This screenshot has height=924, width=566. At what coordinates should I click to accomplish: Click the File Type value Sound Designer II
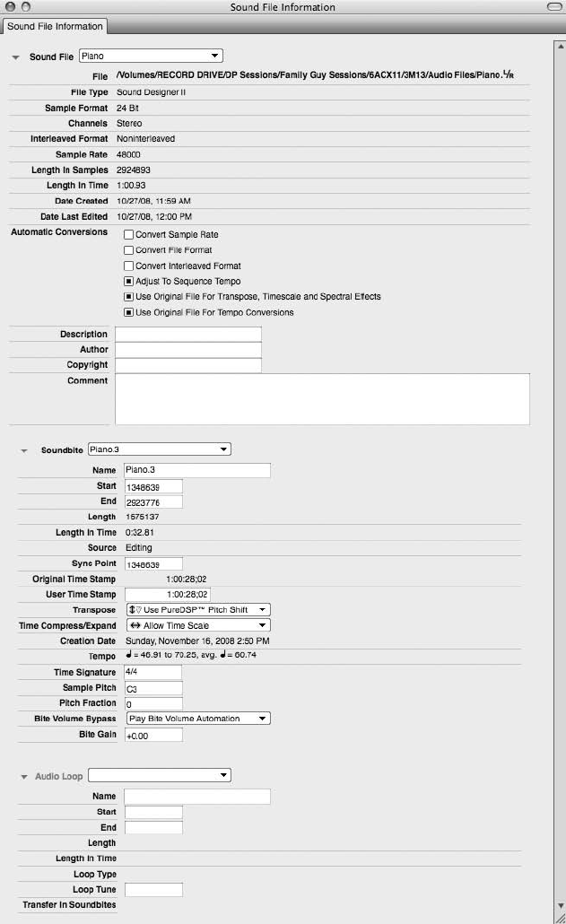click(x=151, y=92)
